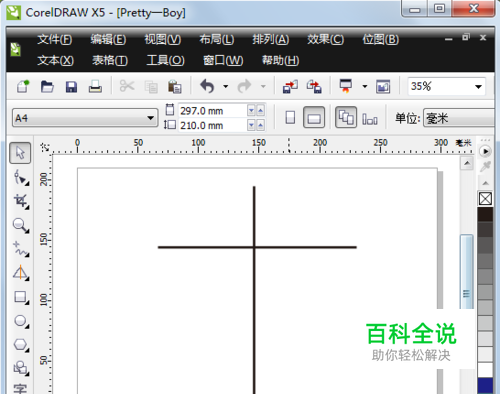Toggle apply layout to all pages

346,118
